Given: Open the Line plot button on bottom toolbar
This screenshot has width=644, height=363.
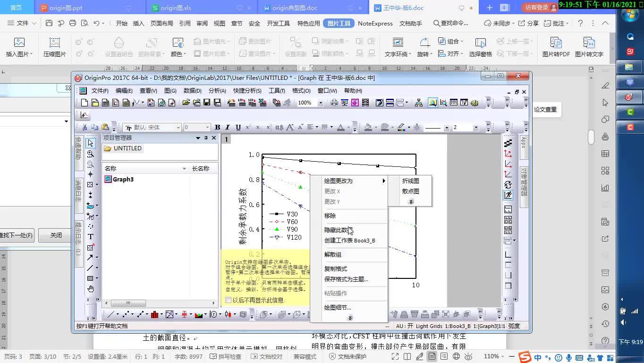Looking at the screenshot, I should coord(111,314).
